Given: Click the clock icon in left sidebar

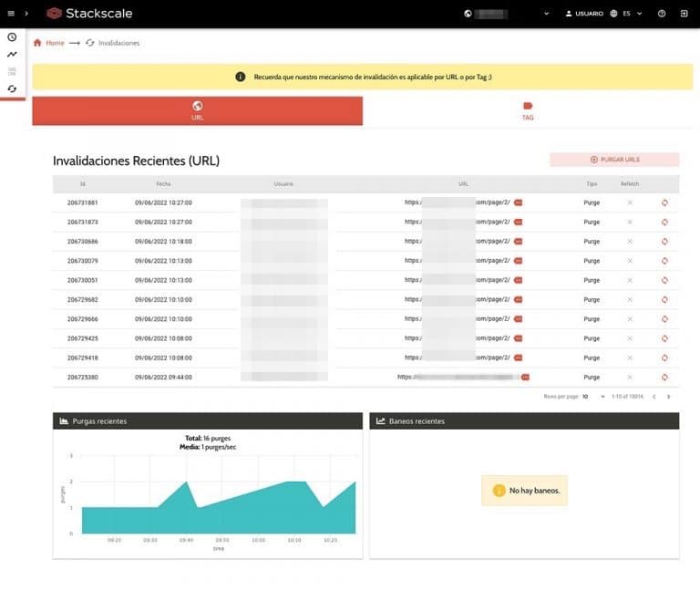Looking at the screenshot, I should 12,37.
